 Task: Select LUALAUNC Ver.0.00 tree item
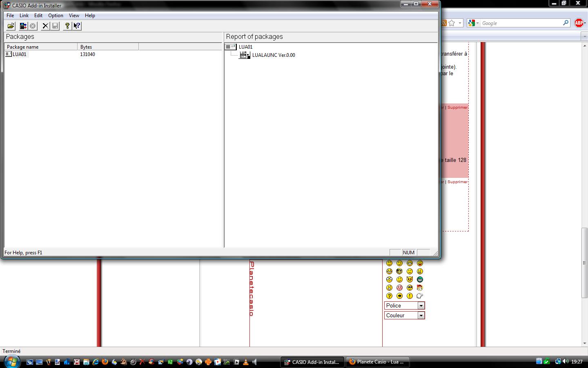click(x=274, y=55)
